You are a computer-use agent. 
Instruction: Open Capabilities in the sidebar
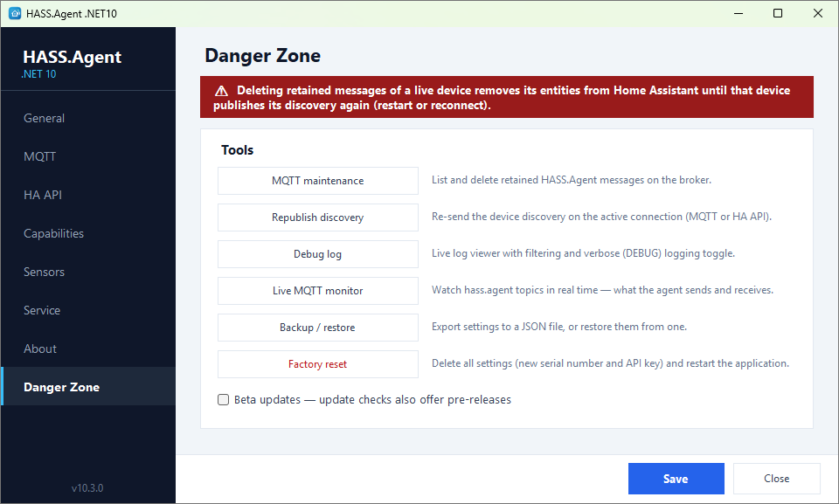[87, 234]
